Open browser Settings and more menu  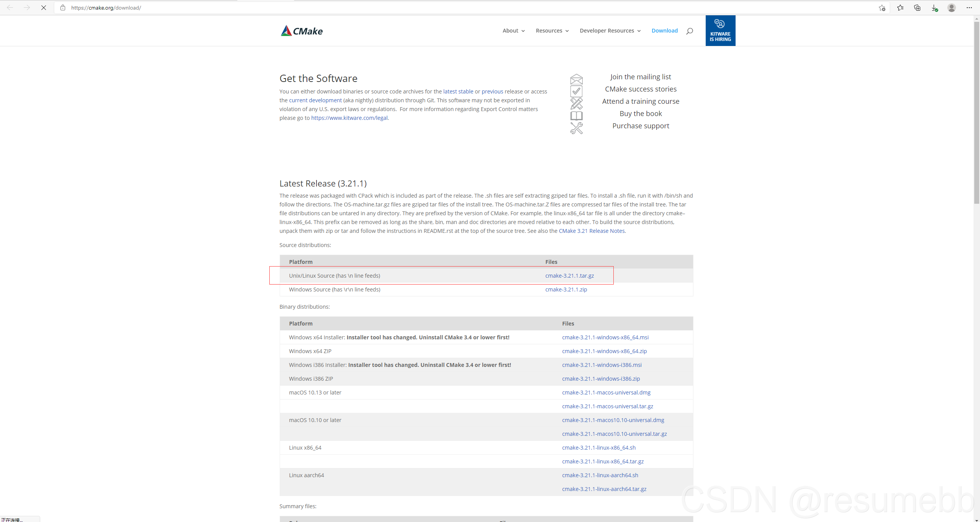click(x=969, y=8)
